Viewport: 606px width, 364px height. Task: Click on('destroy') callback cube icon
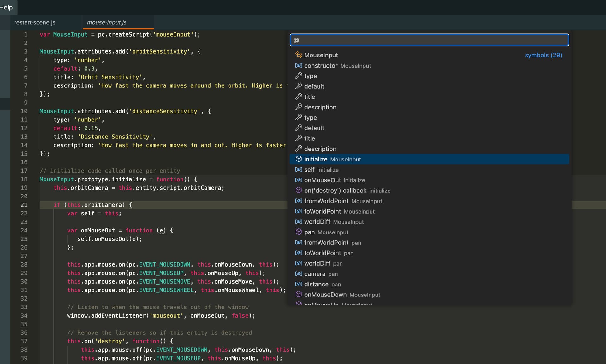[298, 190]
